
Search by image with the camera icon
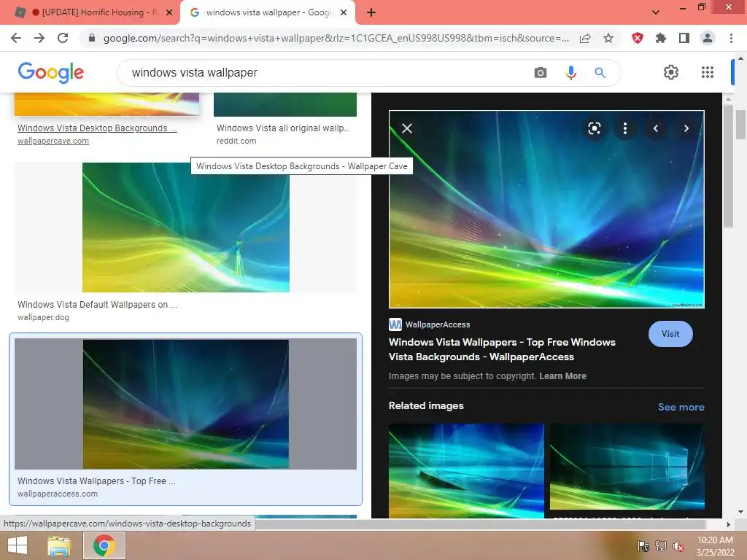click(541, 72)
